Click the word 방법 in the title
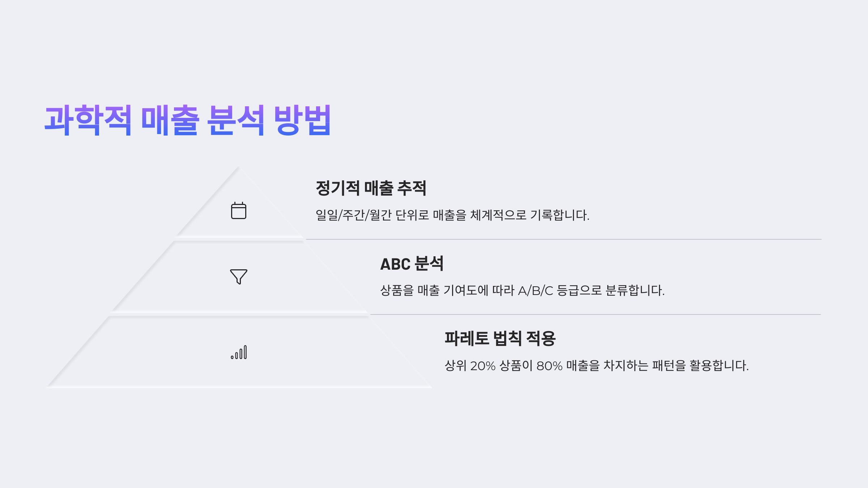 (302, 120)
